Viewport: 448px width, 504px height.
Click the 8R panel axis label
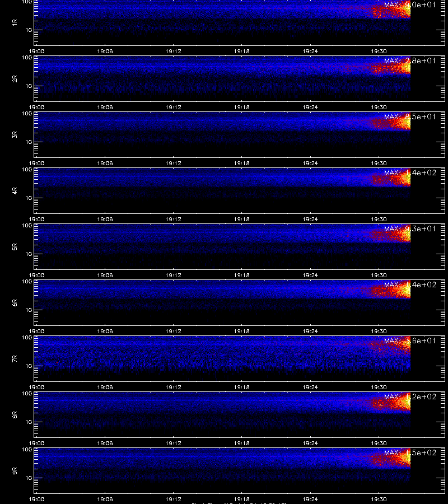[15, 414]
